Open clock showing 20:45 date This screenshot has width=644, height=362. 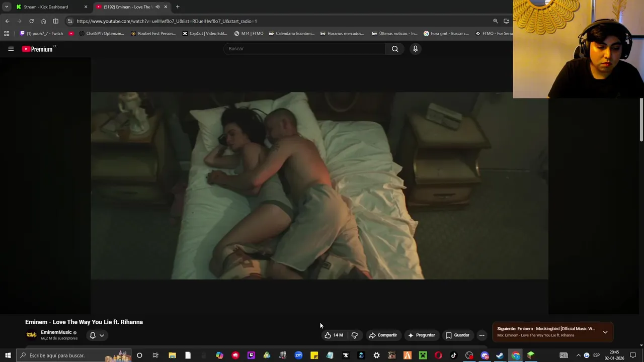(614, 355)
